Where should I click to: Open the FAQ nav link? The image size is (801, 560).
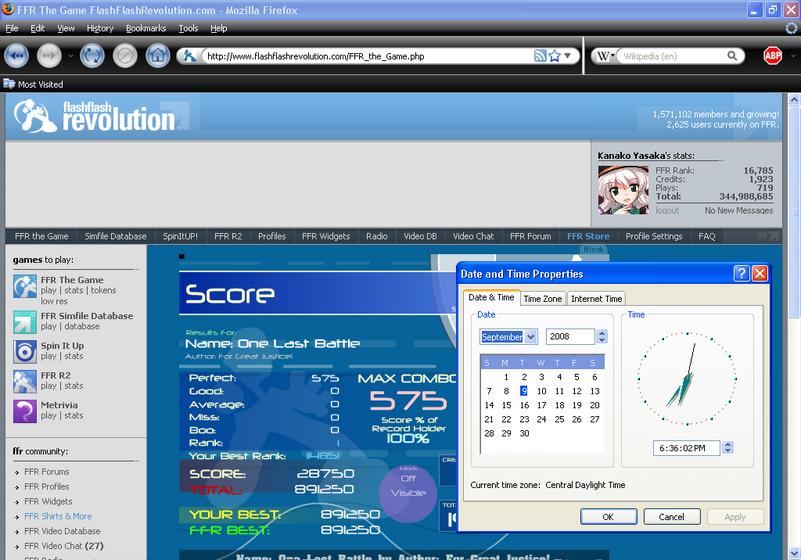point(706,236)
